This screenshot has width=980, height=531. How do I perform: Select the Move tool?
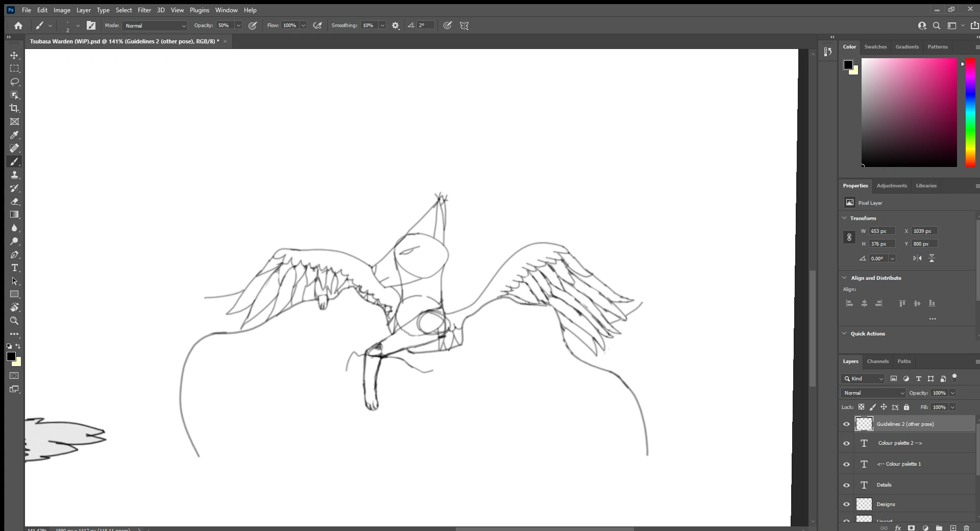point(14,56)
